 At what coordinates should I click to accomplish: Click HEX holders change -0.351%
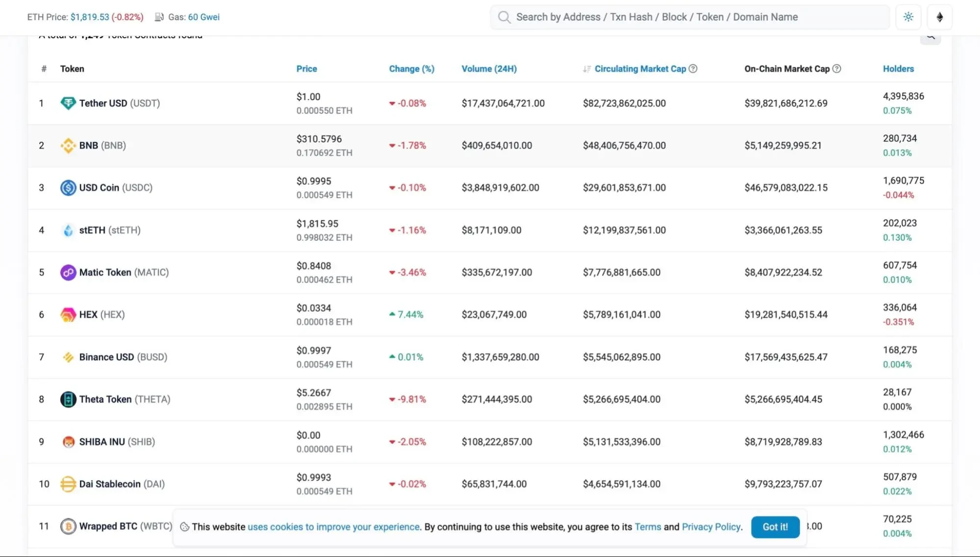click(x=898, y=322)
